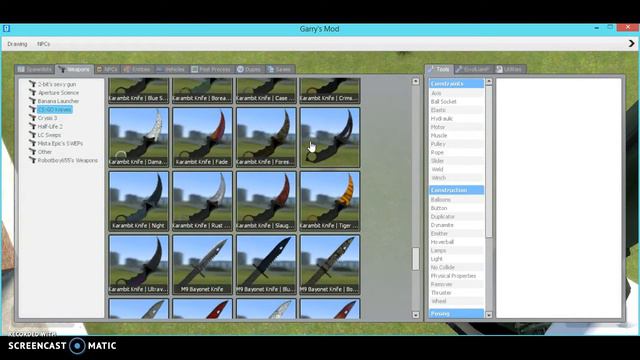Pick the Karambit Knife | Tiger icon
The height and width of the screenshot is (360, 640).
tap(330, 201)
